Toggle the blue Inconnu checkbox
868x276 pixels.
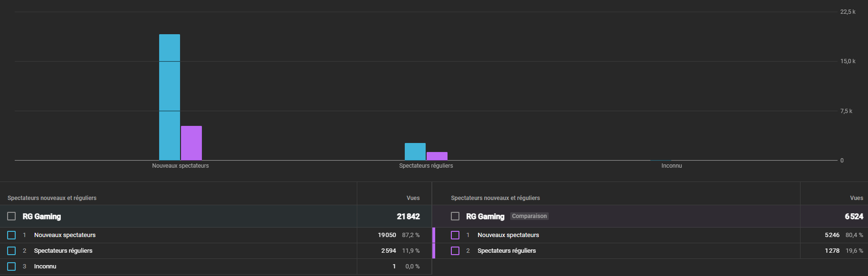tap(11, 266)
